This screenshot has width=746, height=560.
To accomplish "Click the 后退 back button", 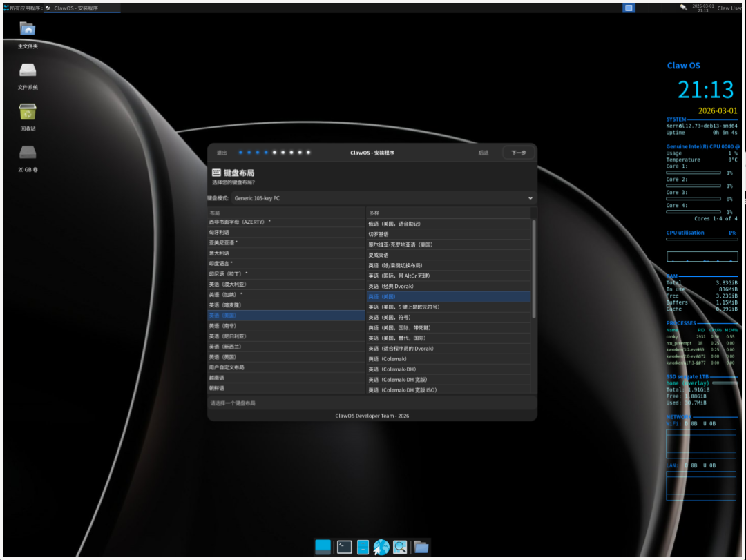I will (484, 153).
